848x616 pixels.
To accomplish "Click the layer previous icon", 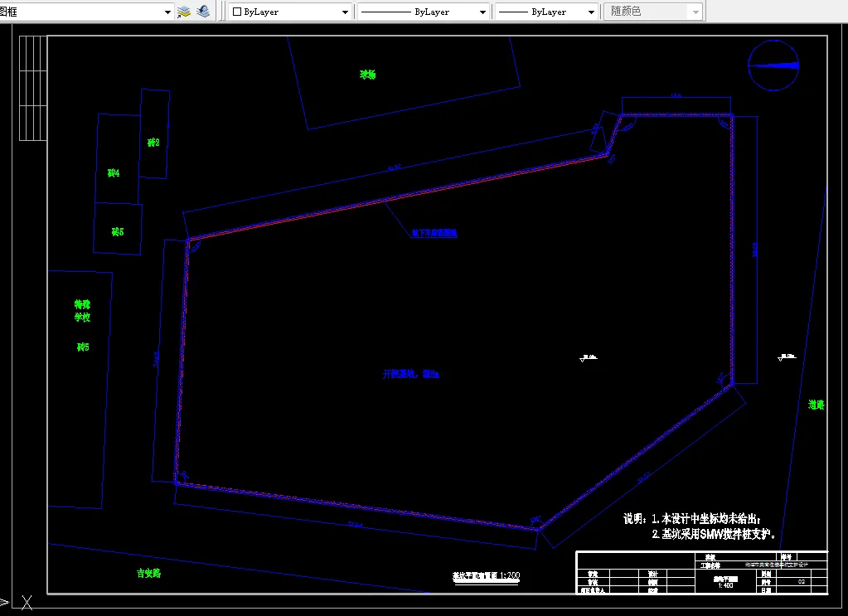I will click(203, 12).
